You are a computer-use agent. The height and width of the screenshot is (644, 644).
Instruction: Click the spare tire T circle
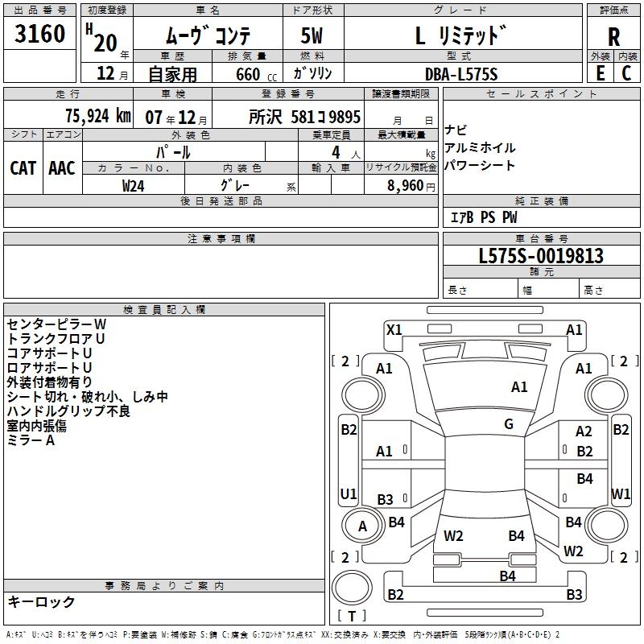(x=352, y=587)
